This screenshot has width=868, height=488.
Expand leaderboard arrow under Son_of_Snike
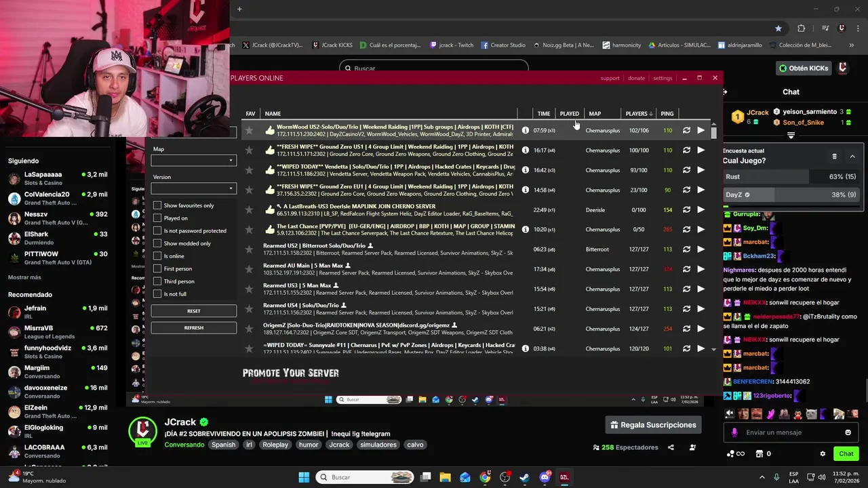[791, 136]
